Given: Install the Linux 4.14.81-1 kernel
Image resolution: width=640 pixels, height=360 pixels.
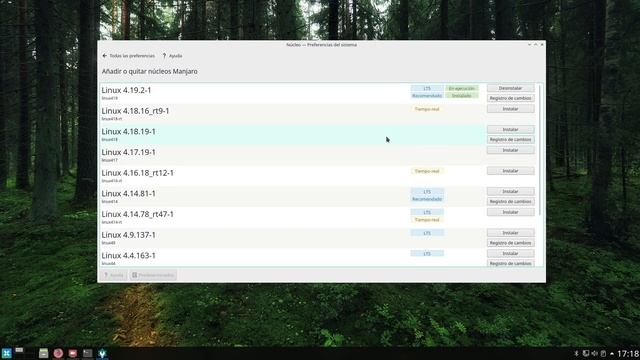Looking at the screenshot, I should [510, 191].
